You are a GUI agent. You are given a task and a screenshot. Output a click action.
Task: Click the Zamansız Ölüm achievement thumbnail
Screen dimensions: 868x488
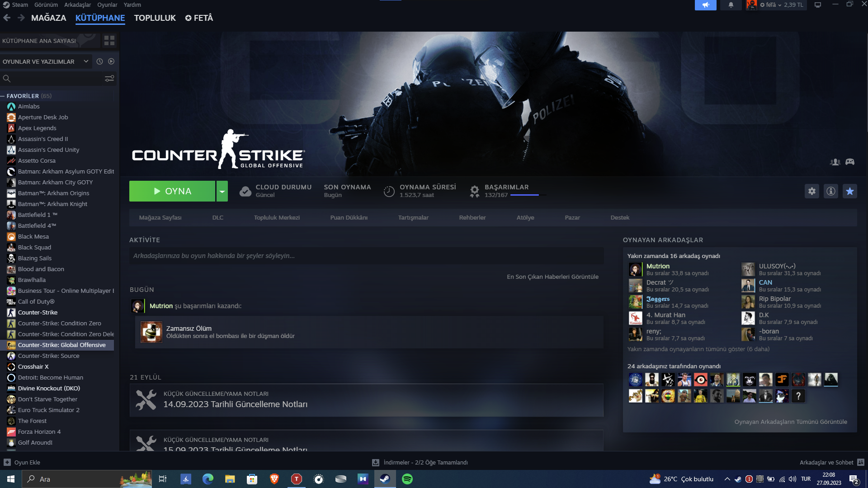tap(151, 332)
